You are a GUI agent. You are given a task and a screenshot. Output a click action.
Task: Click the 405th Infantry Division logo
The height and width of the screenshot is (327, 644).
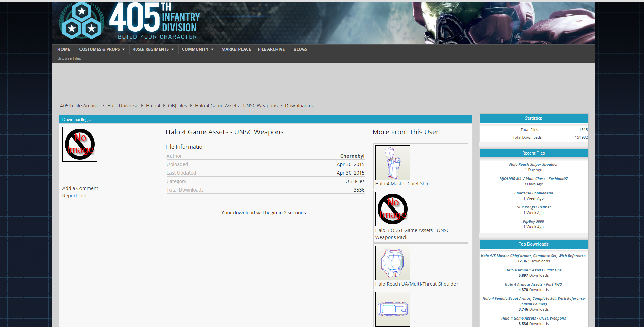129,21
